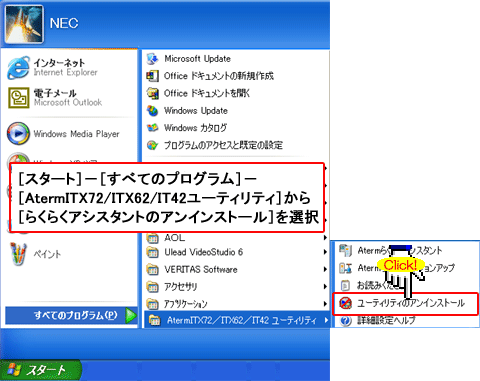Select ユーティリティのアンインストール menu entry
The image size is (480, 381).
click(x=405, y=303)
